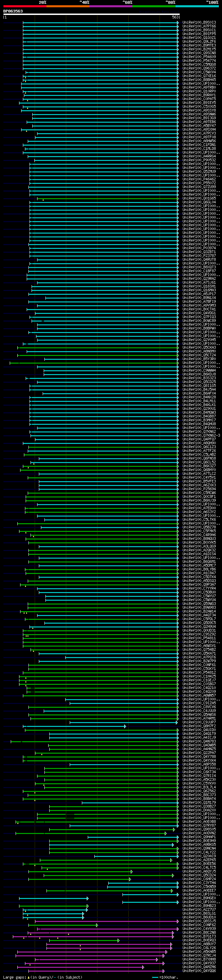
Task: Open the UniRef100_P03974 entry
Action: 199,248
